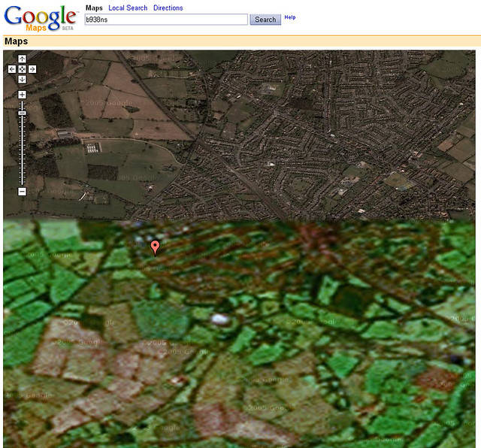
Task: Switch to the Local Search tab
Action: [128, 8]
